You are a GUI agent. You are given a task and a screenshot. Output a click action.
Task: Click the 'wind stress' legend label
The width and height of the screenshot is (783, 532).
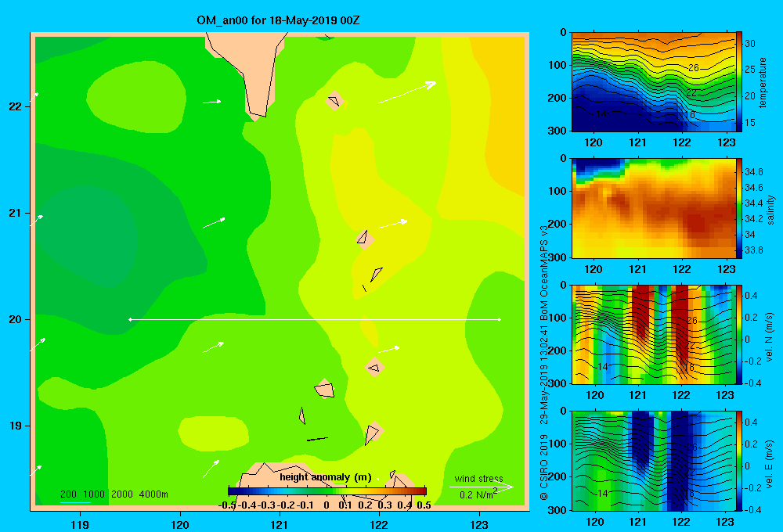[478, 479]
